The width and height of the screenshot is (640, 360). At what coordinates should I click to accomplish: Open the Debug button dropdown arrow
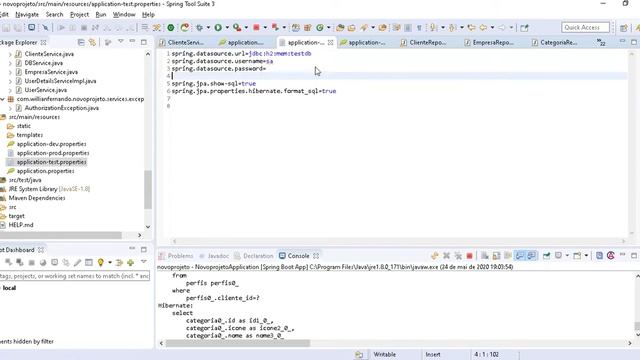point(208,27)
